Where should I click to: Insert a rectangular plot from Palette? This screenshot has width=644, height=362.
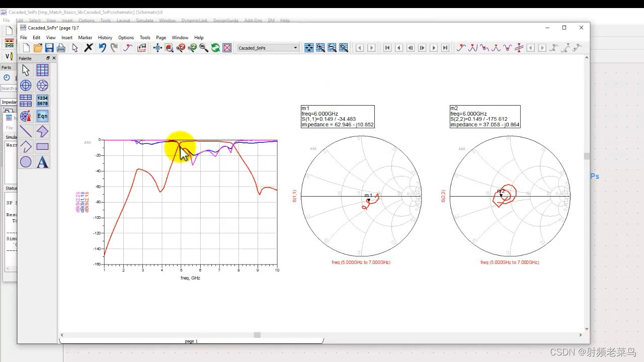[x=42, y=70]
